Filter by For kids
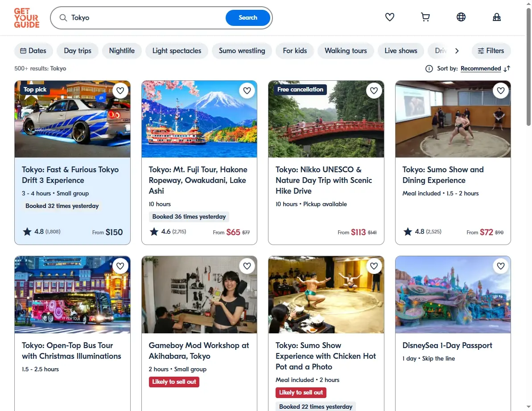The image size is (532, 411). tap(295, 50)
